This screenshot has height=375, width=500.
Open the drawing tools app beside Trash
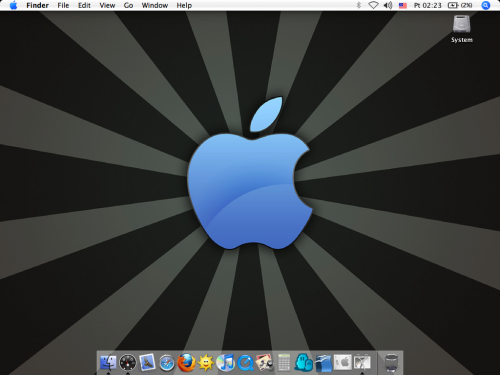(362, 362)
